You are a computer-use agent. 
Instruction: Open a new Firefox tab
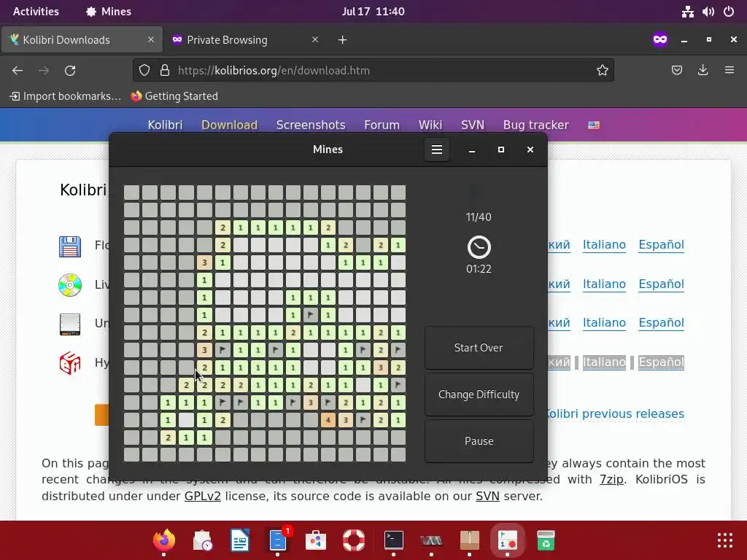tap(343, 40)
